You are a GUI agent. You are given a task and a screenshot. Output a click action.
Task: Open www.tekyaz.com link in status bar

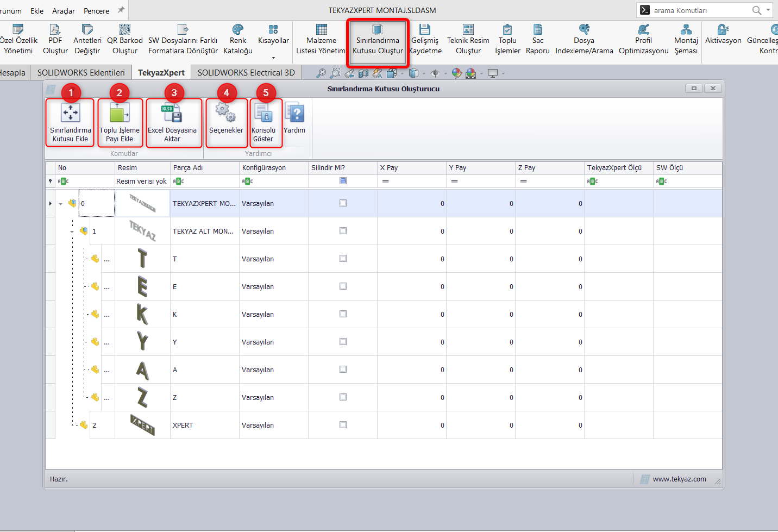[679, 479]
